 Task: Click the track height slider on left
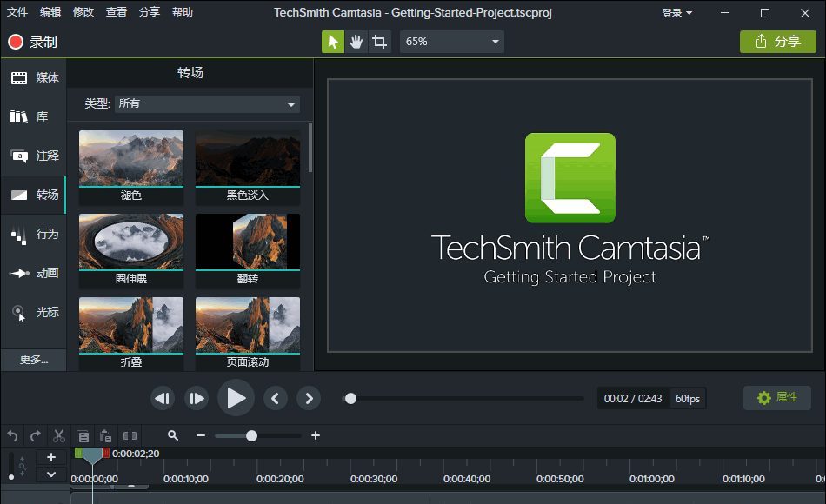[x=11, y=466]
